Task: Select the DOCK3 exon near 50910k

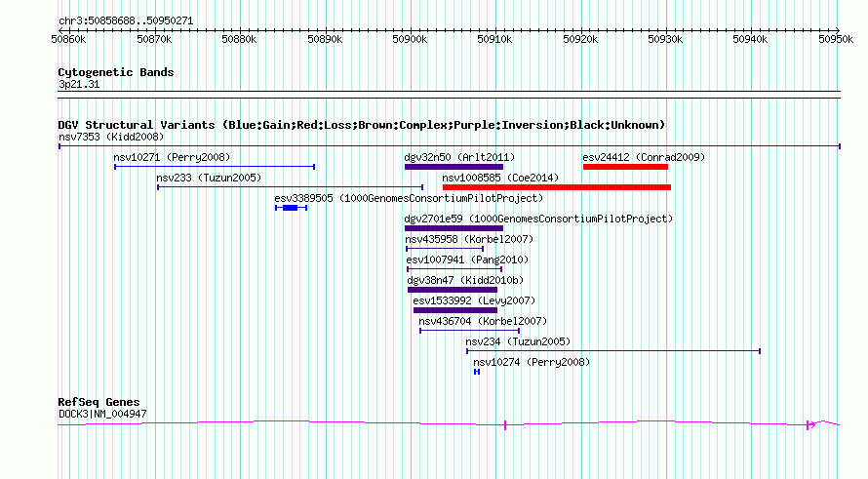Action: point(505,424)
